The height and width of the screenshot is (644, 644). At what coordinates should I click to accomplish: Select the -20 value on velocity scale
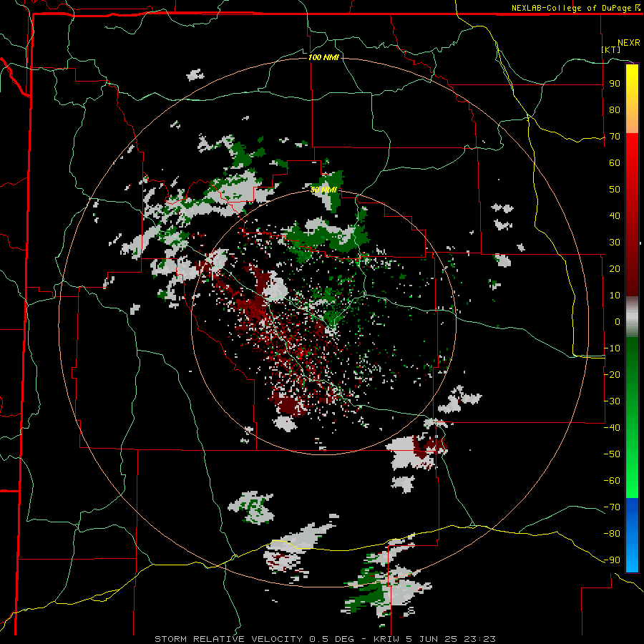tap(612, 374)
